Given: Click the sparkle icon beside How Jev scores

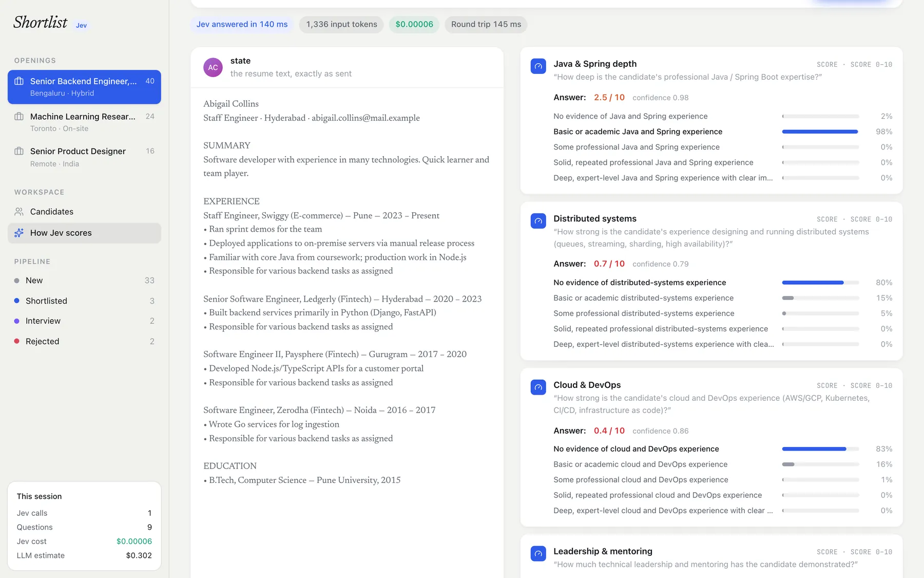Looking at the screenshot, I should (x=19, y=233).
